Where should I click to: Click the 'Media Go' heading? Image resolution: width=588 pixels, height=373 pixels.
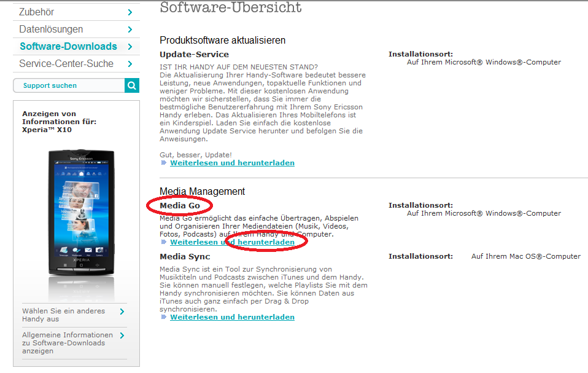point(180,206)
